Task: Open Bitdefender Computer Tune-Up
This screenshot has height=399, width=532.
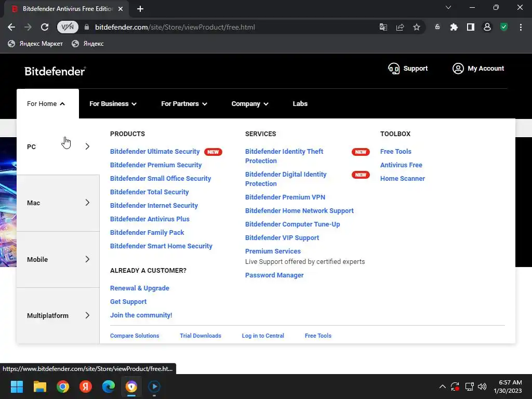Action: (292, 224)
